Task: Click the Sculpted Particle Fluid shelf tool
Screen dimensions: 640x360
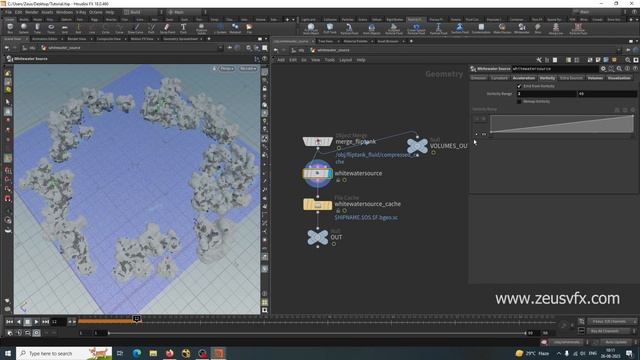Action: 393,29
